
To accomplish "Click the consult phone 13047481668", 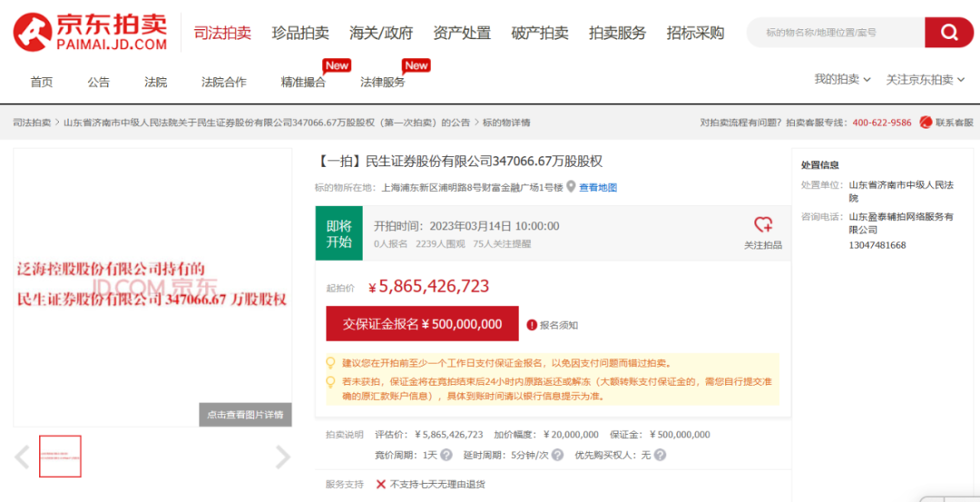I will pyautogui.click(x=877, y=245).
